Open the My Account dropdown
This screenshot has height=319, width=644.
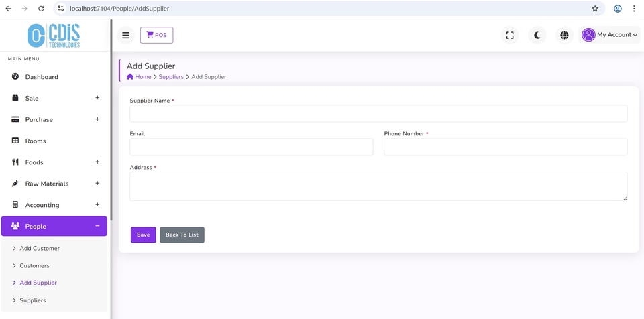(x=609, y=35)
